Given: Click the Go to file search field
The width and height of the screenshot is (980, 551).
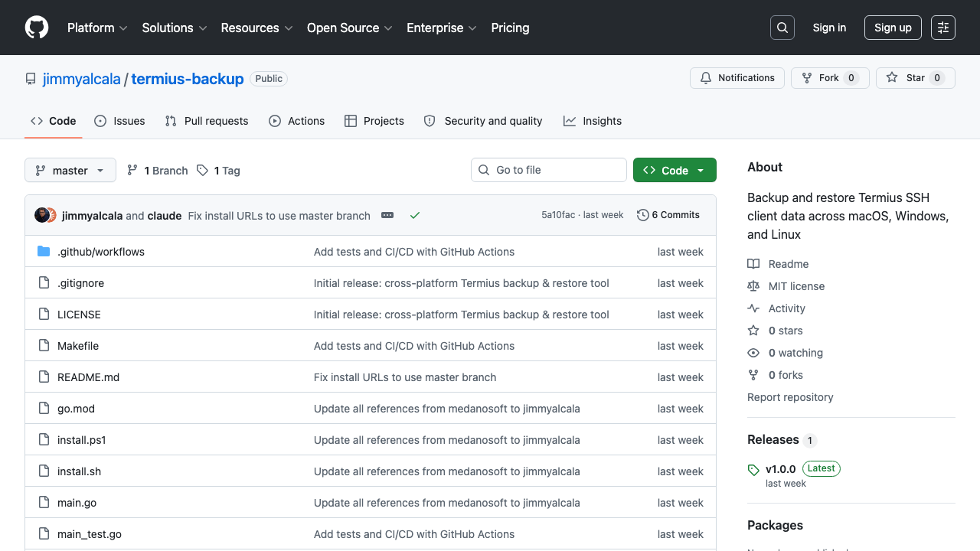Looking at the screenshot, I should click(549, 170).
